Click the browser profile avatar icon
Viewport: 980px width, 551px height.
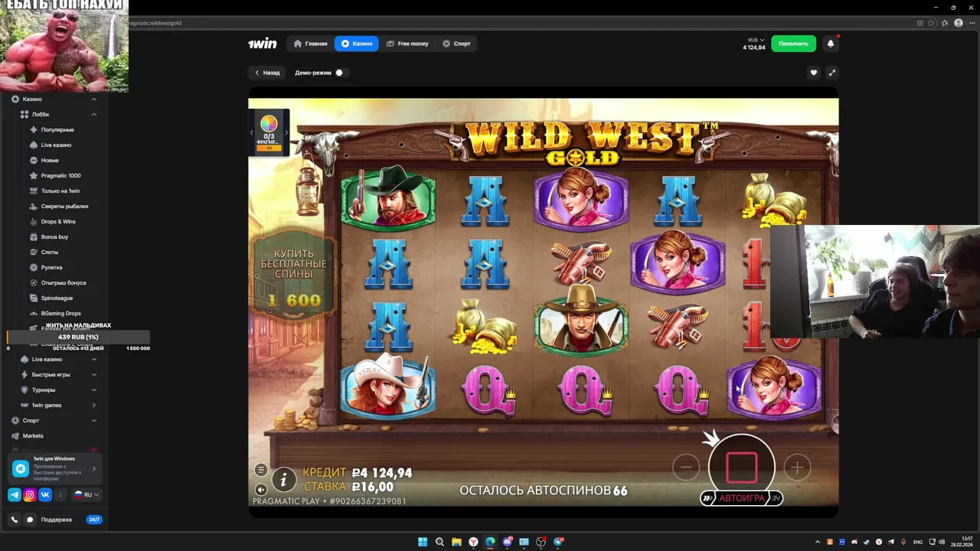point(958,23)
